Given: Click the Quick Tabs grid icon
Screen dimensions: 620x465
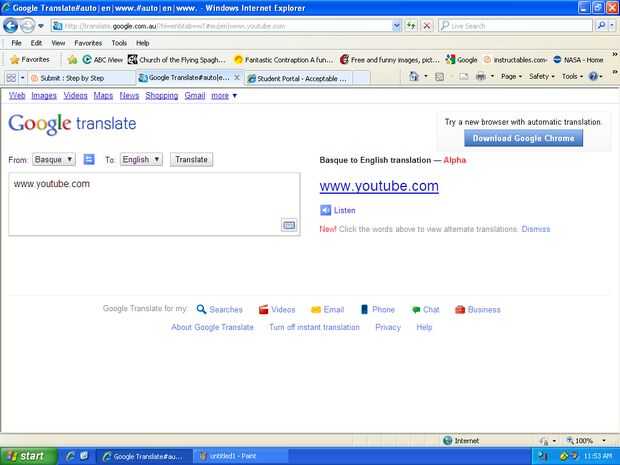Looking at the screenshot, I should coord(11,78).
